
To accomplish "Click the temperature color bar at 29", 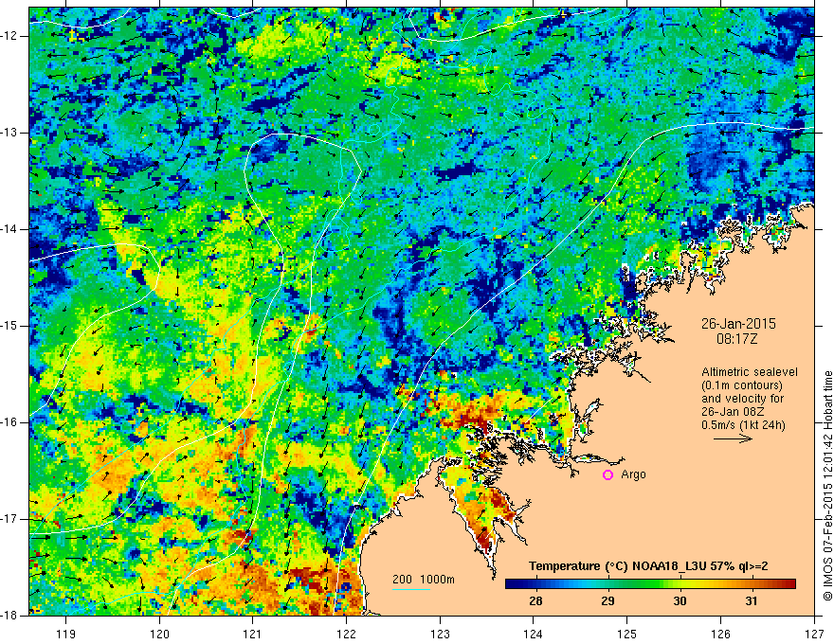I will pyautogui.click(x=607, y=583).
